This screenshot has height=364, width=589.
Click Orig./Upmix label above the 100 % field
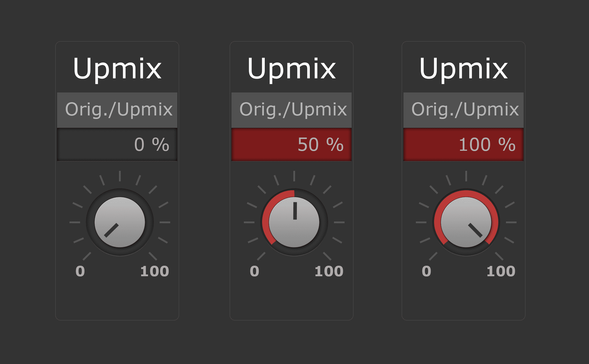pos(465,110)
